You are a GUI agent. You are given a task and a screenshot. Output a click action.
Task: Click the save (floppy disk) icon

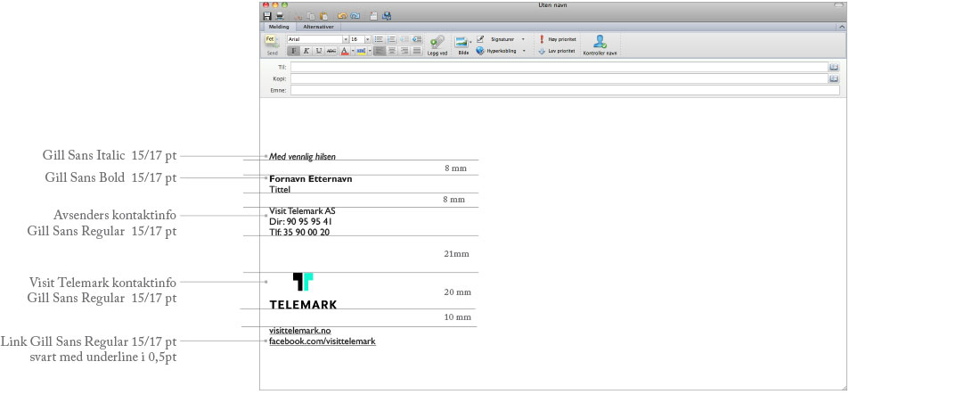coord(267,16)
